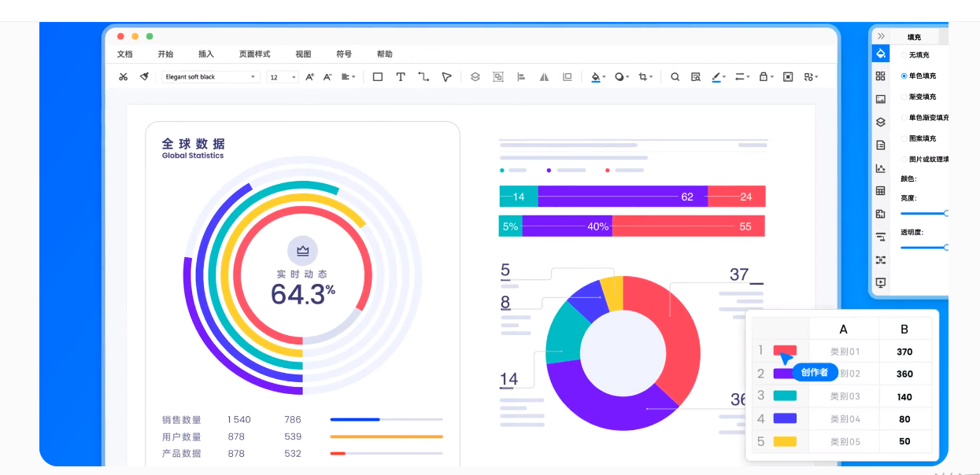Open the 插入 menu
The height and width of the screenshot is (475, 980).
pos(206,54)
